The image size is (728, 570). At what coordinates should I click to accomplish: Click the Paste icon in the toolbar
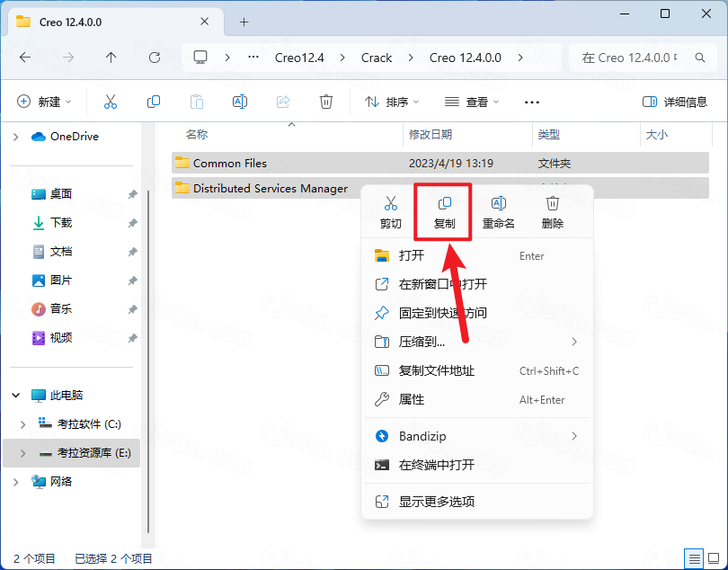197,102
